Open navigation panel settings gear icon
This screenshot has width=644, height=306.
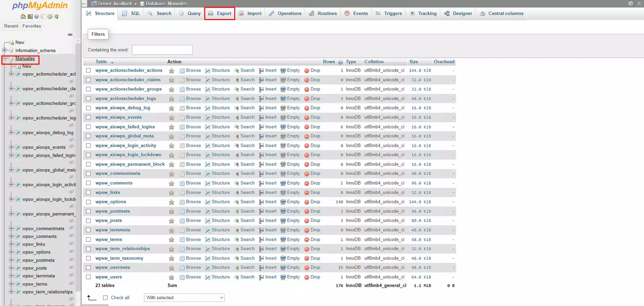click(50, 17)
